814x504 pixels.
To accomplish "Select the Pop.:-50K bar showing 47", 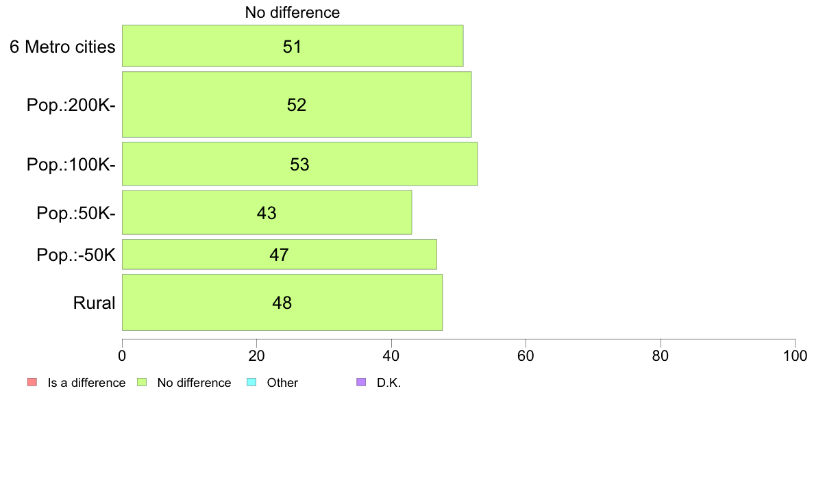I will point(280,254).
